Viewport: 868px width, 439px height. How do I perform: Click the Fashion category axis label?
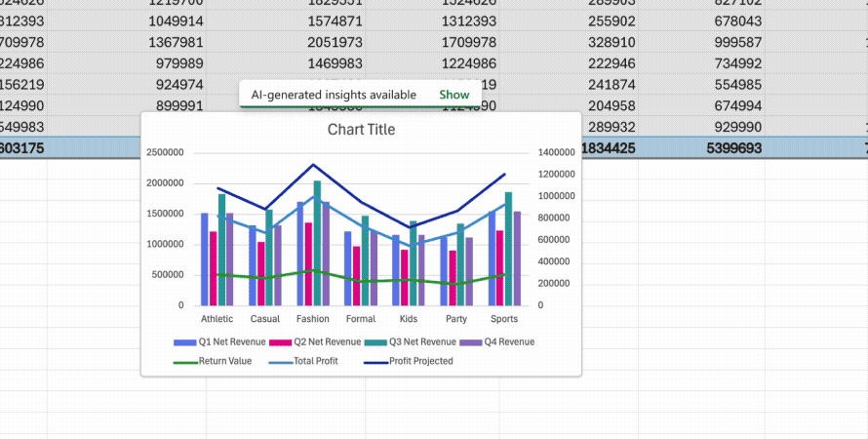pos(313,319)
